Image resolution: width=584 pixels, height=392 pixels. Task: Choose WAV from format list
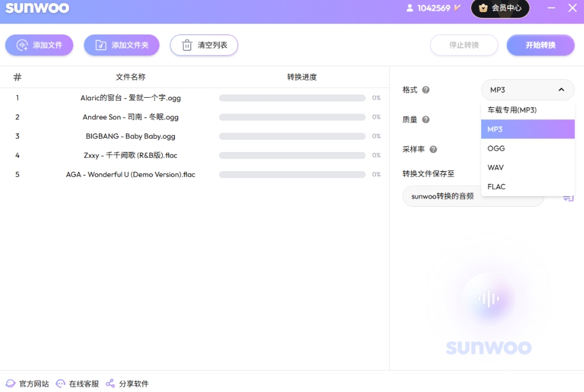click(x=528, y=168)
